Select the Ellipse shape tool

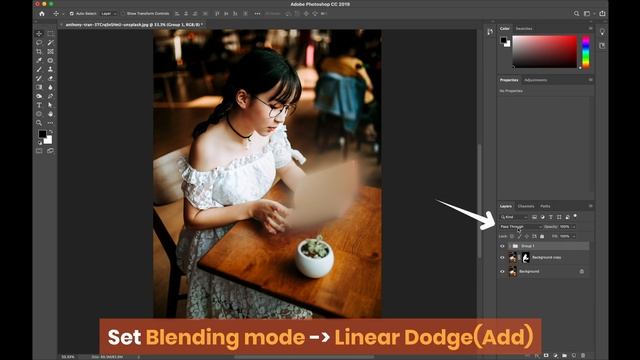[x=39, y=114]
